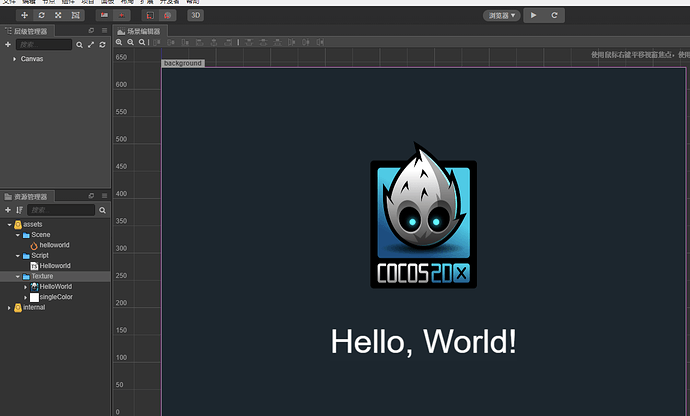This screenshot has height=416, width=690.
Task: Click the refresh preview button
Action: click(x=554, y=15)
